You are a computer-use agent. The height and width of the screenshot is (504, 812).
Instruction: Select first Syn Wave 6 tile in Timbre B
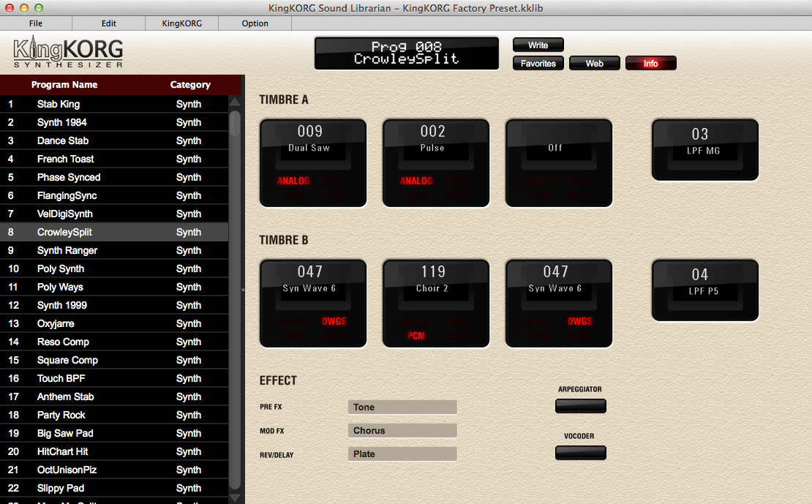tap(312, 303)
